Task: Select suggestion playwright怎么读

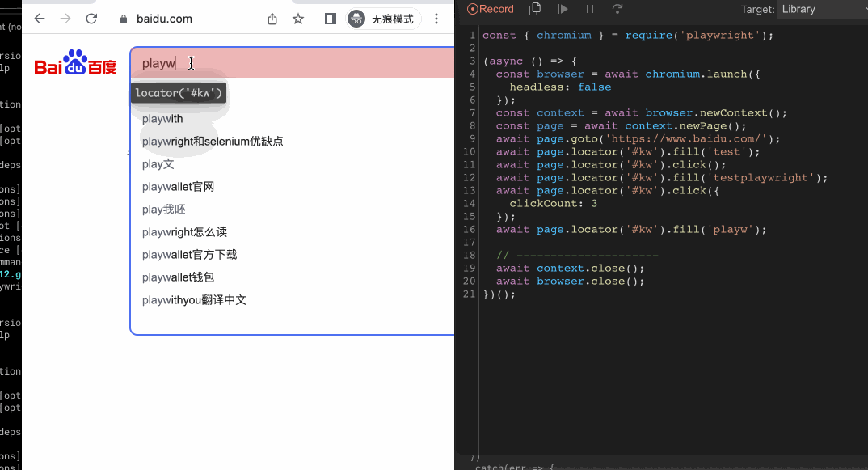Action: pos(184,232)
